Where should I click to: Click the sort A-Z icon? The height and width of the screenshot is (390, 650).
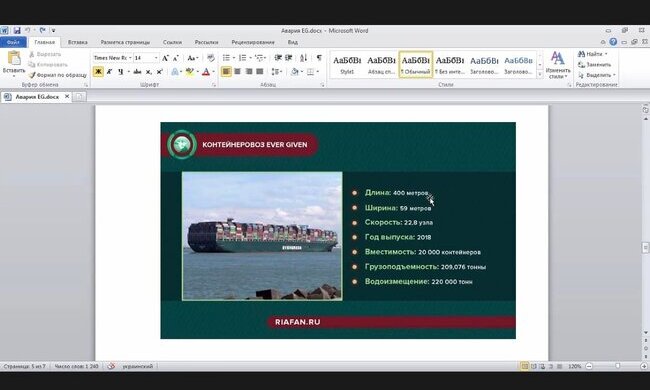coord(303,58)
